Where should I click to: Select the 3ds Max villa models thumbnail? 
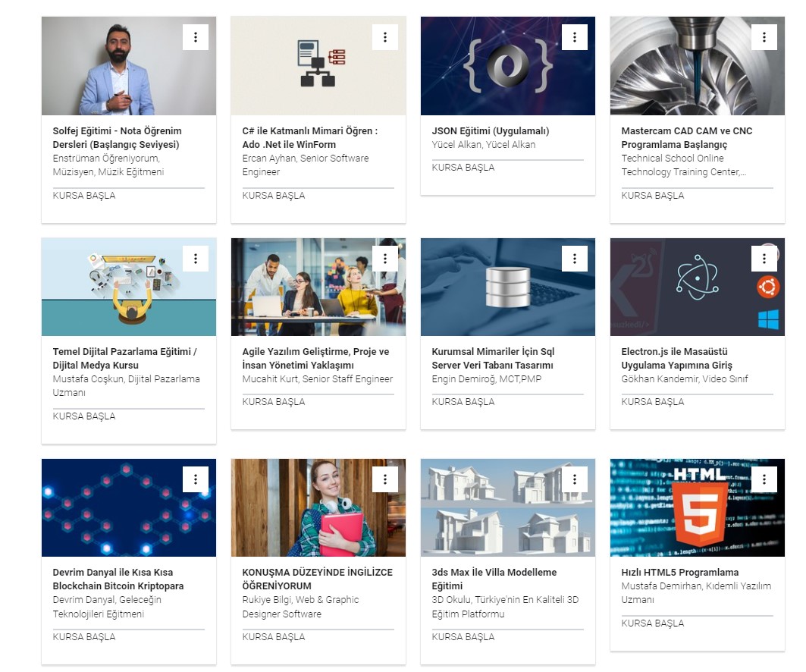508,507
